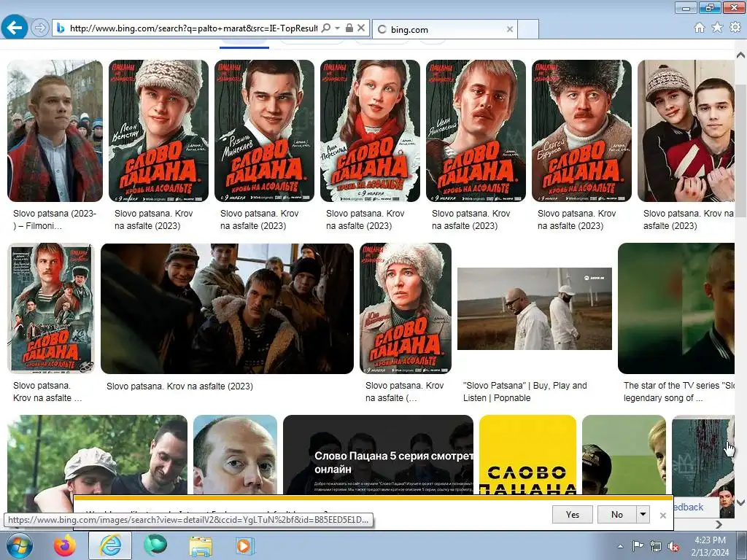The height and width of the screenshot is (560, 747).
Task: Stop loading with the address bar X
Action: click(361, 28)
